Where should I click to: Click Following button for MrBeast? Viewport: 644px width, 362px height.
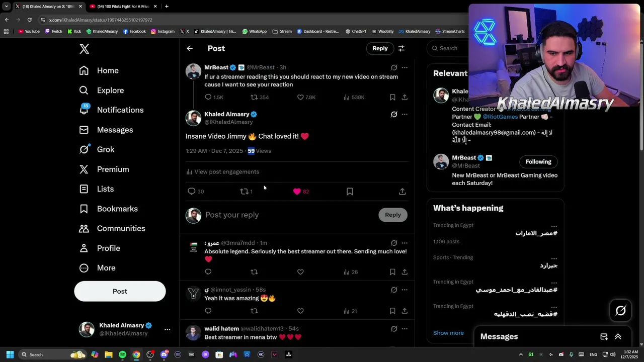coord(538,162)
